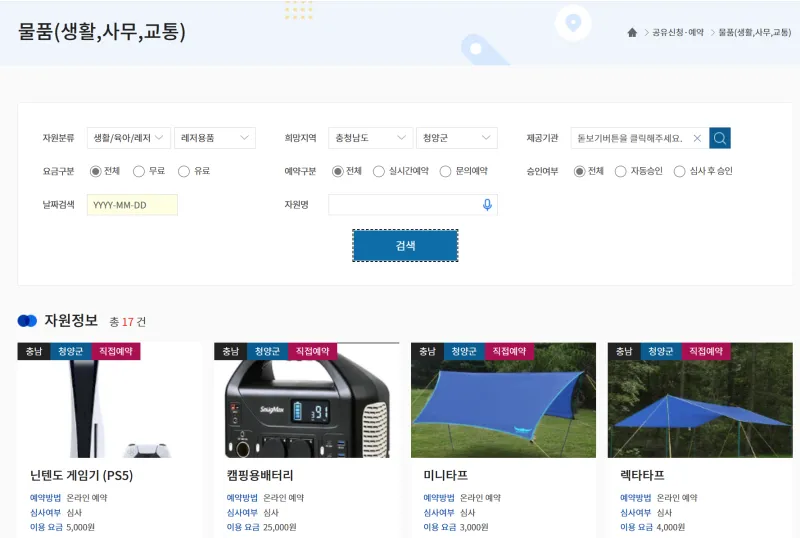Clear the provider field with X icon
Screen dimensions: 800x538
697,138
